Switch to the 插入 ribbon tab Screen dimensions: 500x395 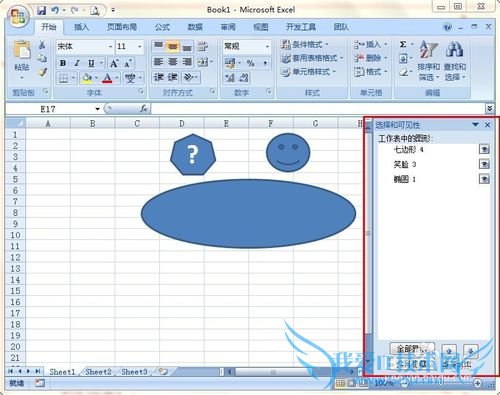[x=81, y=27]
